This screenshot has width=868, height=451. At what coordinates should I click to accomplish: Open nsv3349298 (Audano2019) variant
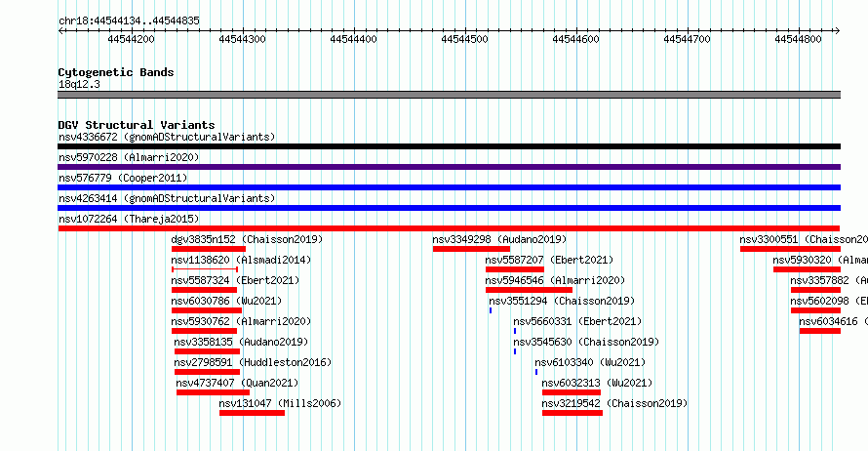tap(500, 239)
